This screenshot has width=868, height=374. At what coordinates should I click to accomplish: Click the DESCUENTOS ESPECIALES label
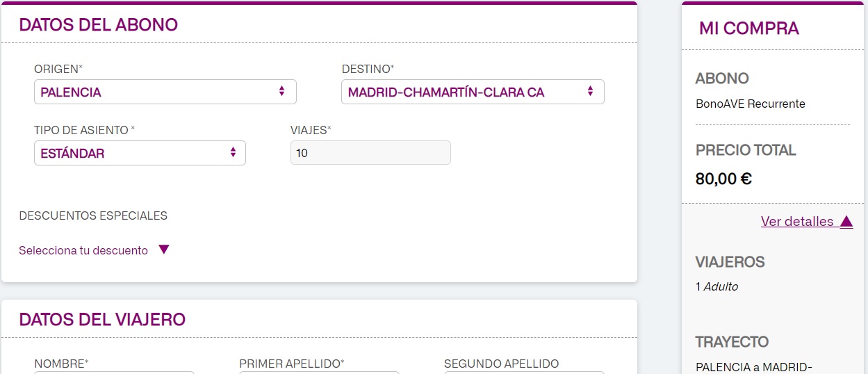tap(93, 216)
